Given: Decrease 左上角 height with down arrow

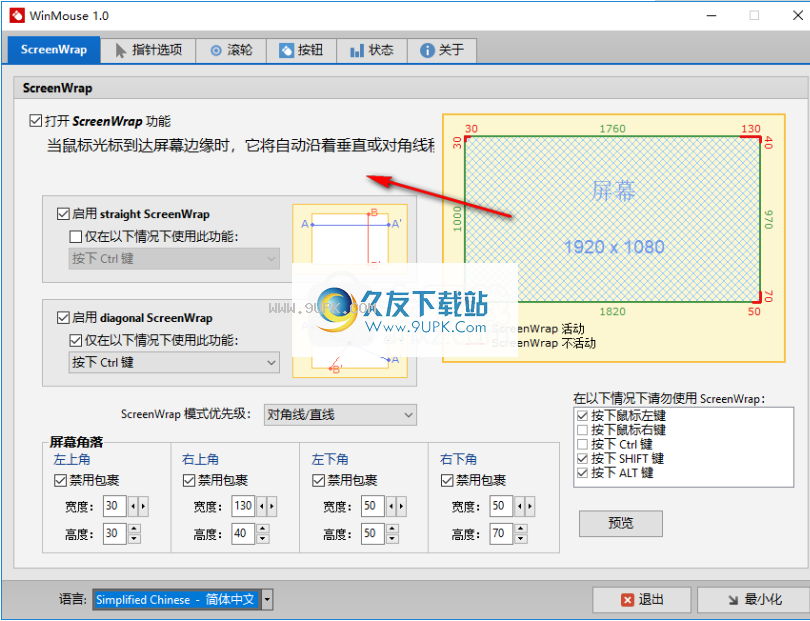Looking at the screenshot, I should pos(134,539).
